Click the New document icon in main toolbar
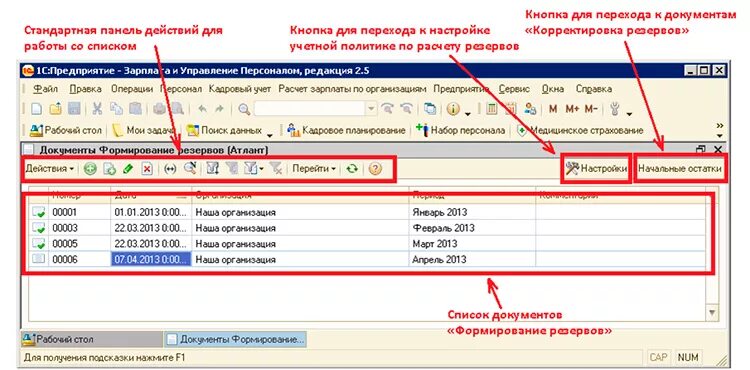Screen dimensions: 750x370 [36, 109]
